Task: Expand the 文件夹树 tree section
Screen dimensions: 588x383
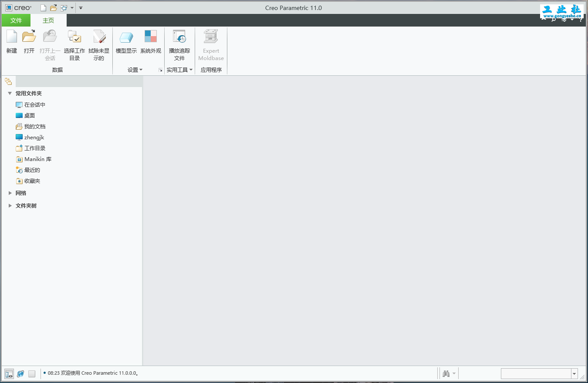Action: (10, 205)
